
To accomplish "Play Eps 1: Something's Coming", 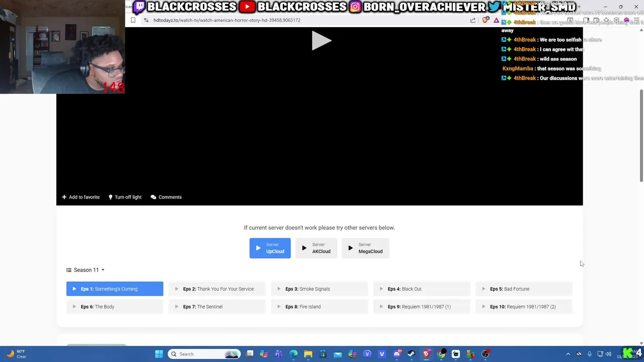I will pyautogui.click(x=115, y=289).
